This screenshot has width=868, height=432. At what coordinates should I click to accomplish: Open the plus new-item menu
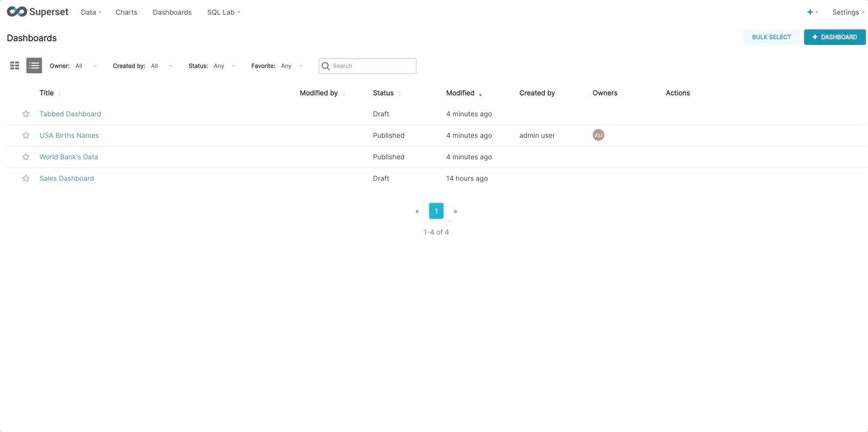[x=812, y=12]
